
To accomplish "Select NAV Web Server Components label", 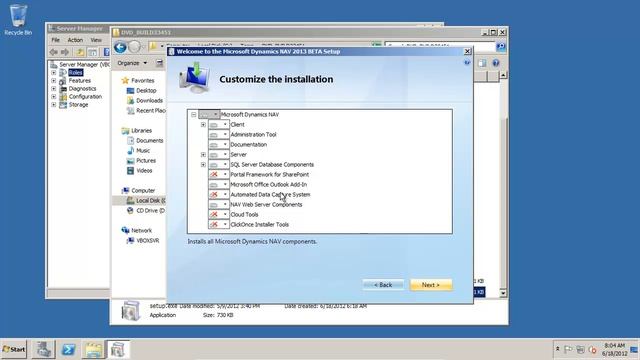I will [x=266, y=204].
